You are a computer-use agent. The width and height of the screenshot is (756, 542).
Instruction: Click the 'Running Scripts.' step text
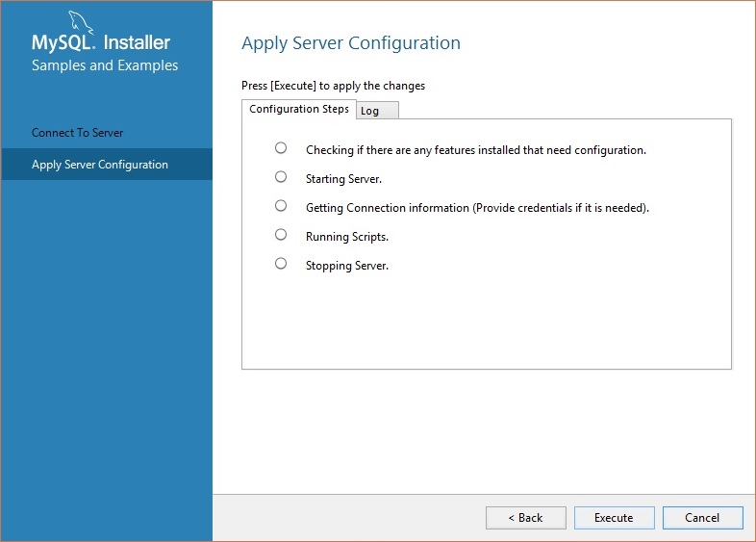coord(347,237)
